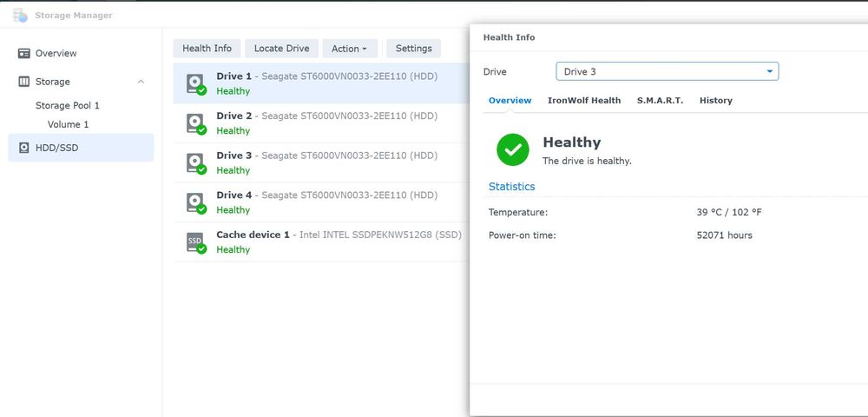Click the Healthy status under Drive 4
The width and height of the screenshot is (868, 417).
pos(233,210)
